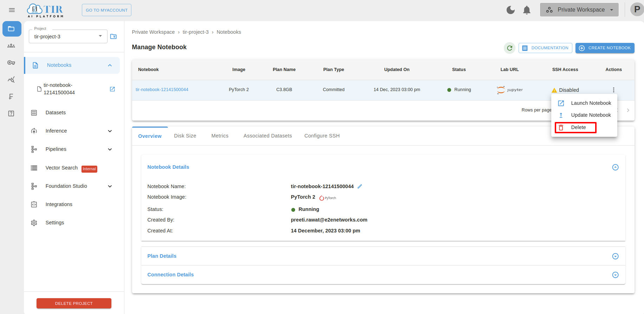Expand the Plan Details panel
Image resolution: width=644 pixels, height=314 pixels.
615,256
